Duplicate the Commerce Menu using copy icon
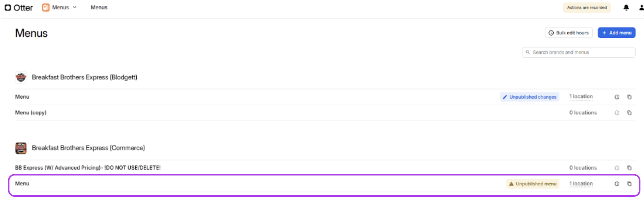 pos(629,184)
